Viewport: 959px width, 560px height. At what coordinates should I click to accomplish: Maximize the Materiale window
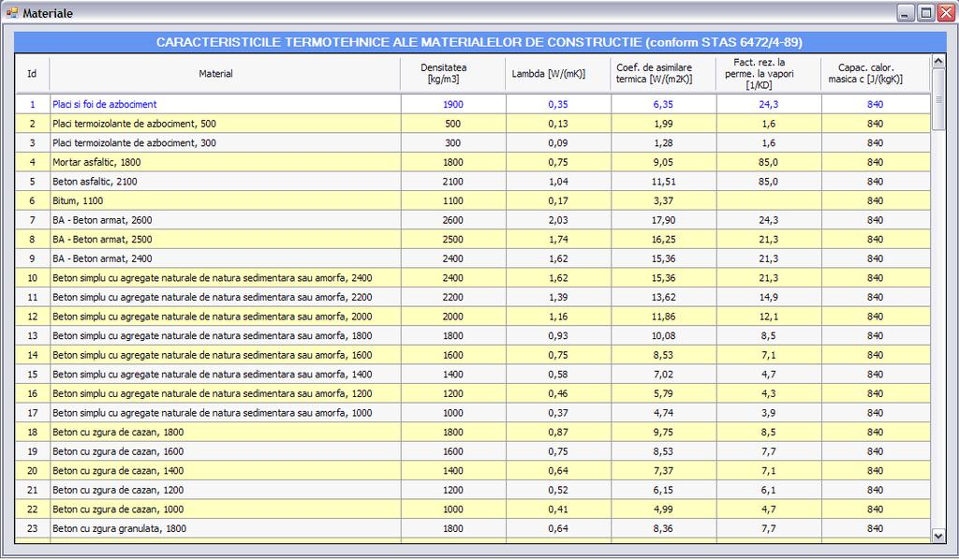point(926,13)
